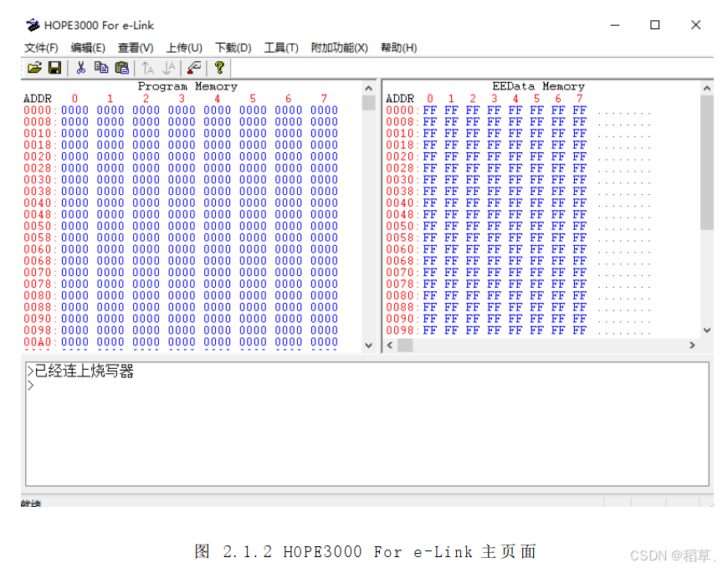
Task: Open the 下载(D) menu
Action: pos(233,48)
